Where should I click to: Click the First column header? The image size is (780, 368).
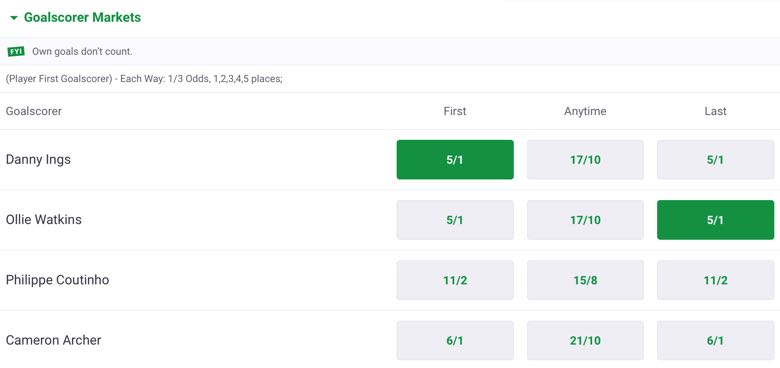point(455,111)
